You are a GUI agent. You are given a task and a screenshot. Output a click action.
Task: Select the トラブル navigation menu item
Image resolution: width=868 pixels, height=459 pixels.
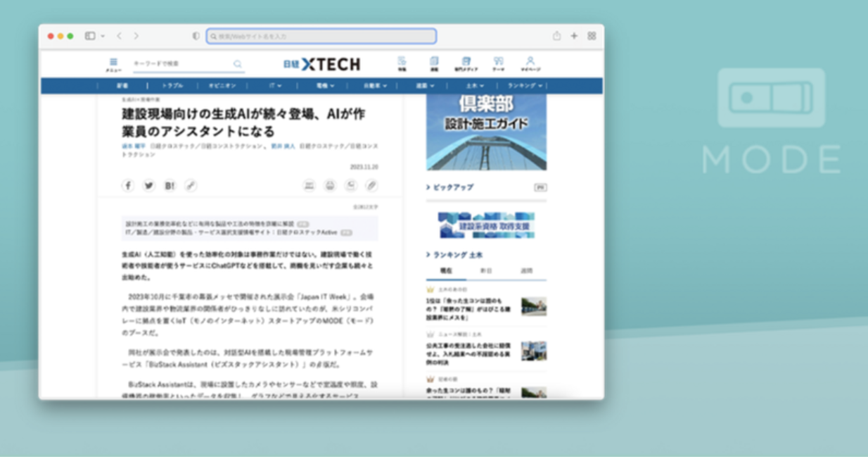172,86
